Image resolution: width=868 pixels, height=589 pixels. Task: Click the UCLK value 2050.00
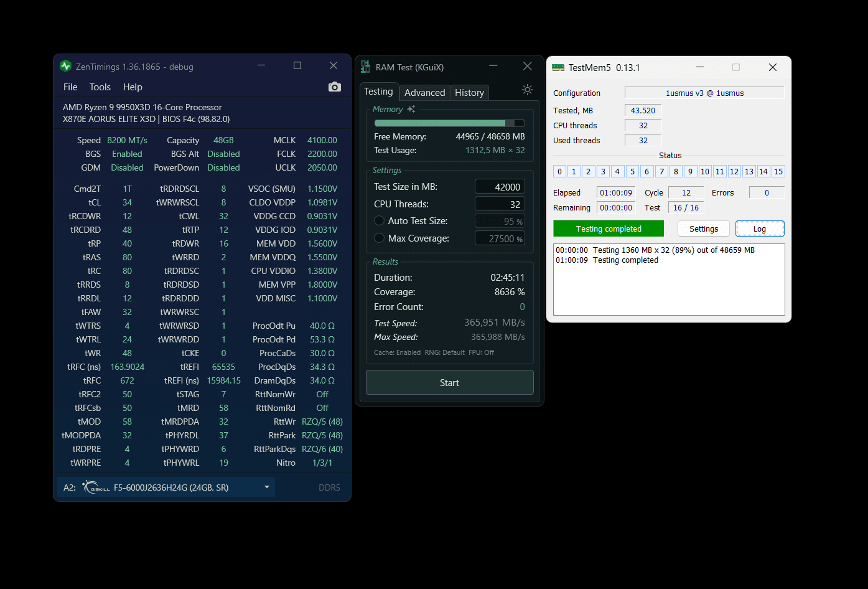(322, 167)
